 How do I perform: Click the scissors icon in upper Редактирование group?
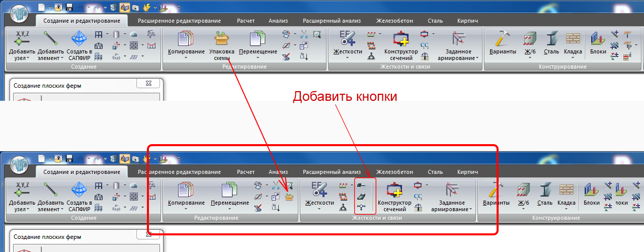(304, 35)
